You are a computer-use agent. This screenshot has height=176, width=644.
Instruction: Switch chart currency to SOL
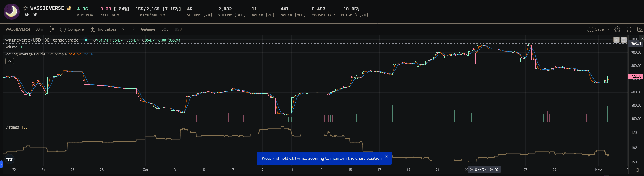pyautogui.click(x=165, y=29)
